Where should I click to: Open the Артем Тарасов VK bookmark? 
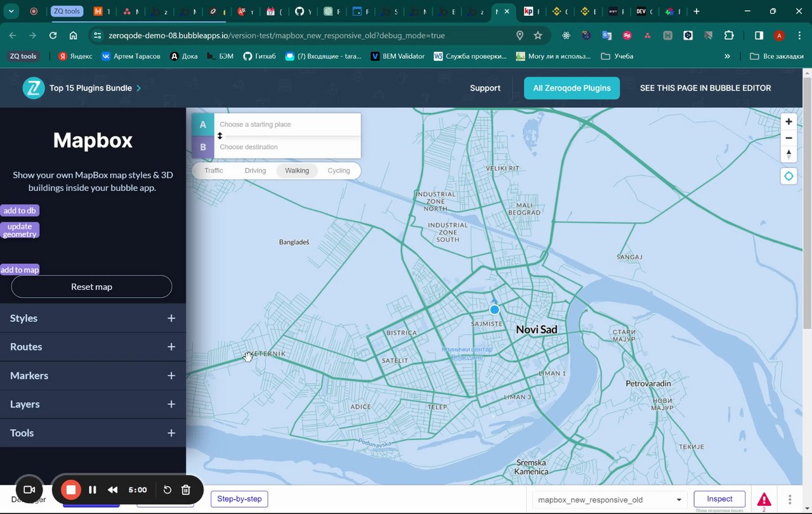tap(131, 56)
